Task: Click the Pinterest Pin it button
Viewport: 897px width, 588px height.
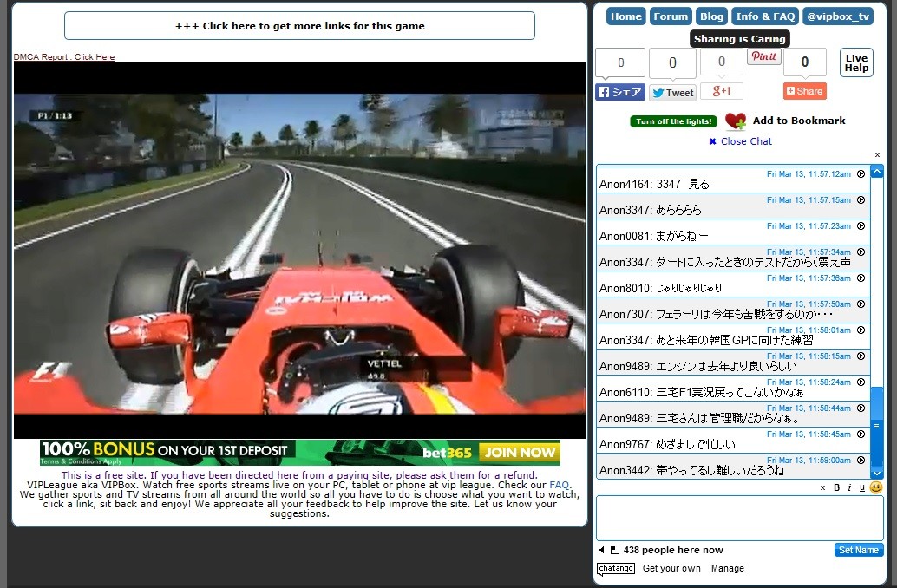Action: 763,56
